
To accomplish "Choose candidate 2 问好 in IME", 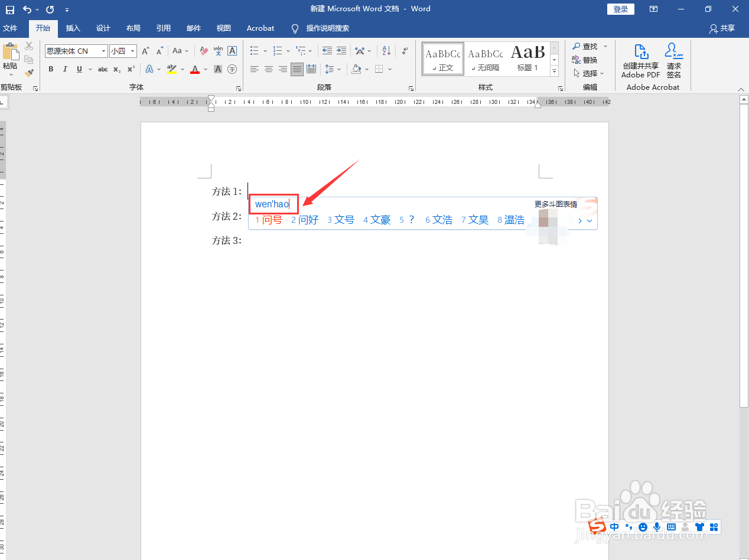I will 305,220.
